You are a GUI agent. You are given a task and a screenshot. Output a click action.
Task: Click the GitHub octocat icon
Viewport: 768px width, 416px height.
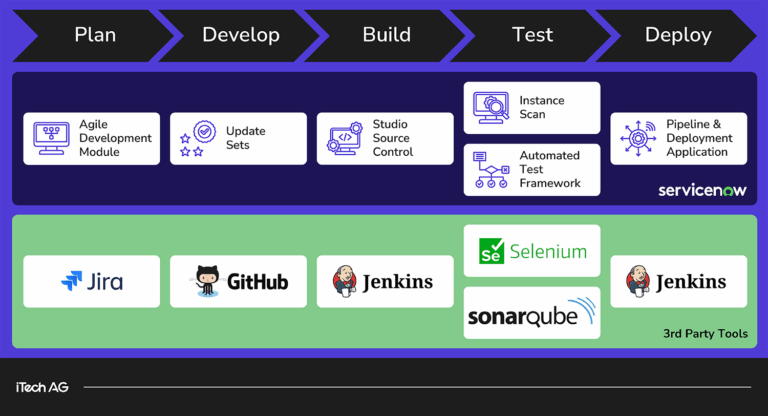[208, 281]
